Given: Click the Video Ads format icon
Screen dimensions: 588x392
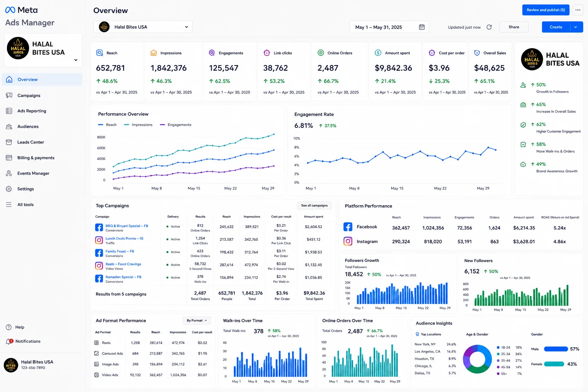Looking at the screenshot, I should (x=96, y=375).
